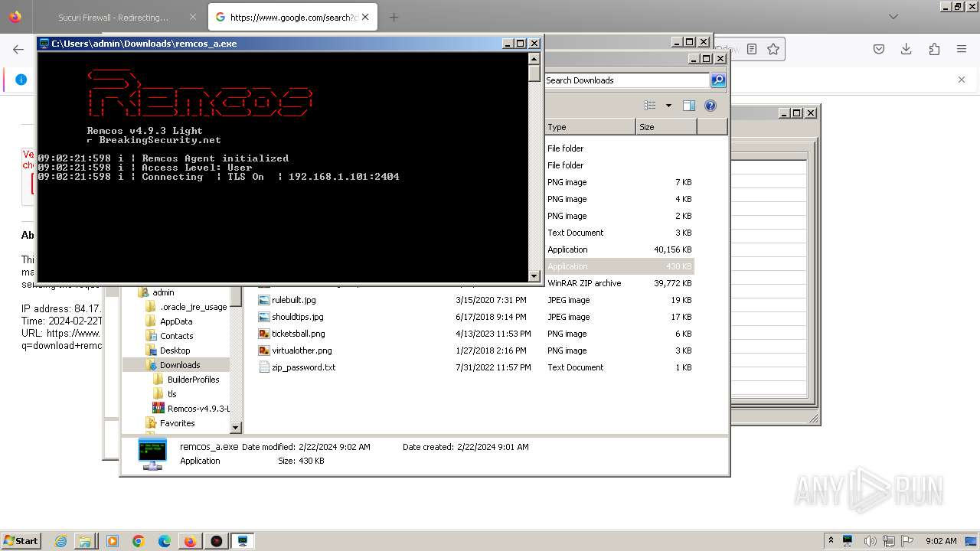Viewport: 980px width, 551px height.
Task: Click console window scroll down arrow
Action: pyautogui.click(x=534, y=276)
